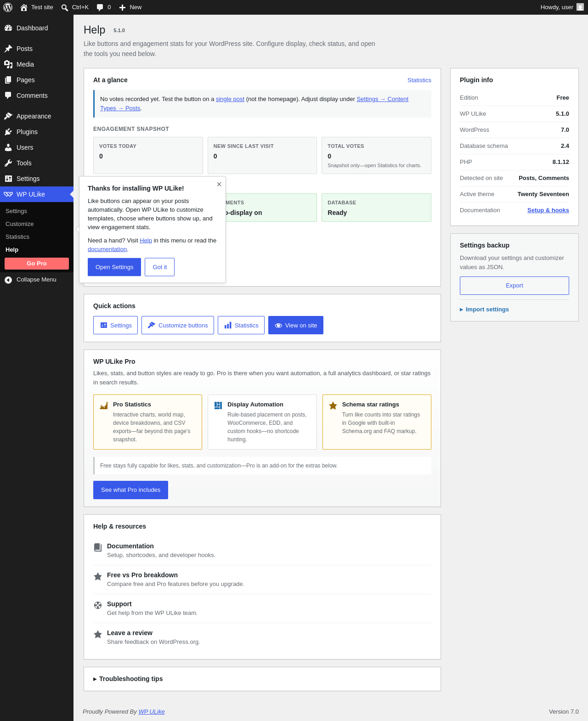Click the Got it button

(160, 267)
